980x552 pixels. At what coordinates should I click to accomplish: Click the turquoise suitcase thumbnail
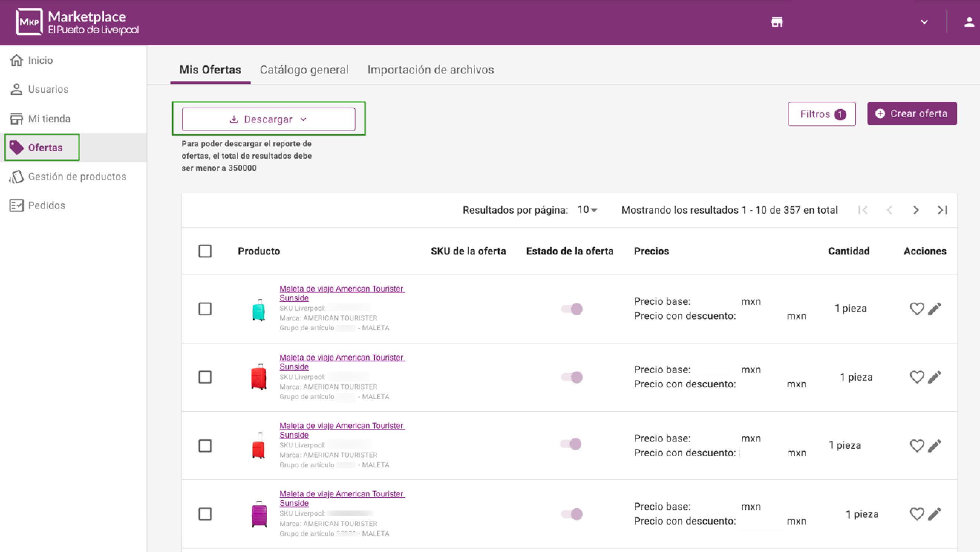click(x=259, y=310)
